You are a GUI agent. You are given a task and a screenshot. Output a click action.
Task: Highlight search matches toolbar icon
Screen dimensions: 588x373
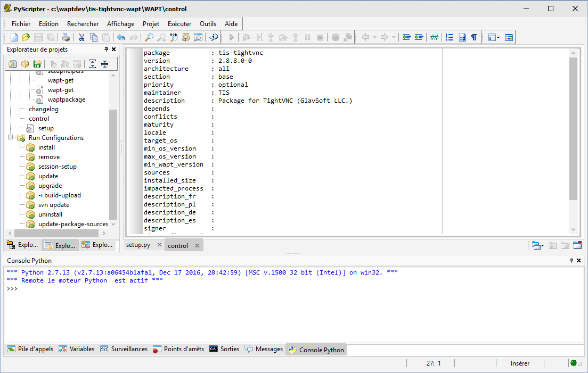[x=198, y=37]
